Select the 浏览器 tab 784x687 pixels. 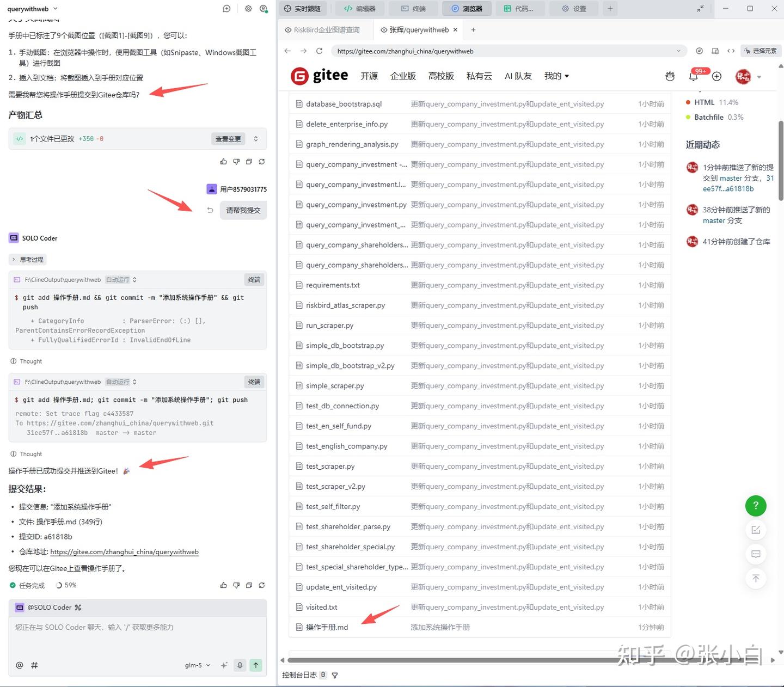[x=467, y=9]
